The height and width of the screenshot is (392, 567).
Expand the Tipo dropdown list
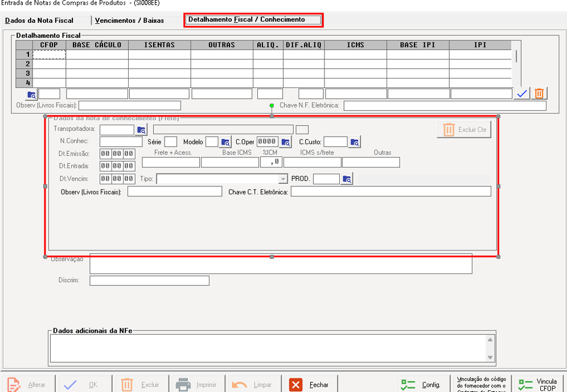tap(282, 179)
